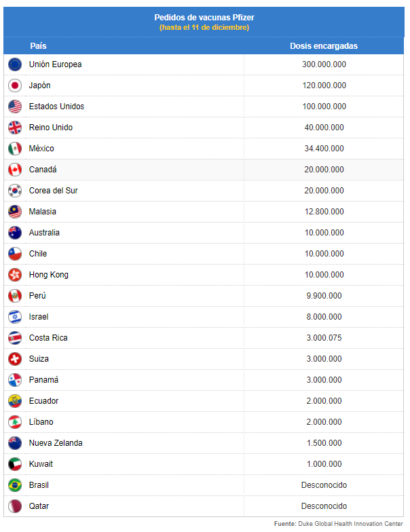This screenshot has height=532, width=410.
Task: Click the 300.000.000 doses cell
Action: point(324,64)
